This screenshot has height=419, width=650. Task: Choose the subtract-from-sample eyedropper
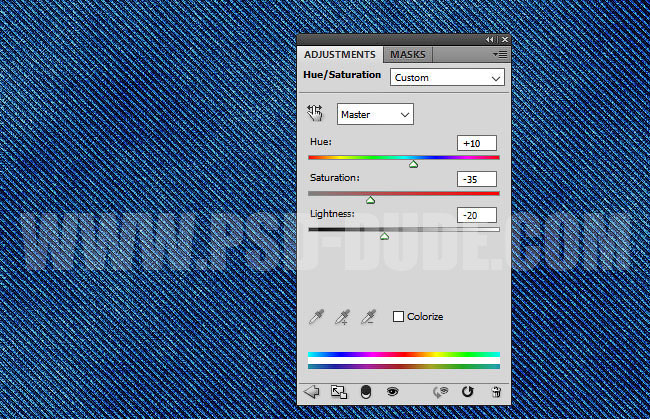coord(368,317)
